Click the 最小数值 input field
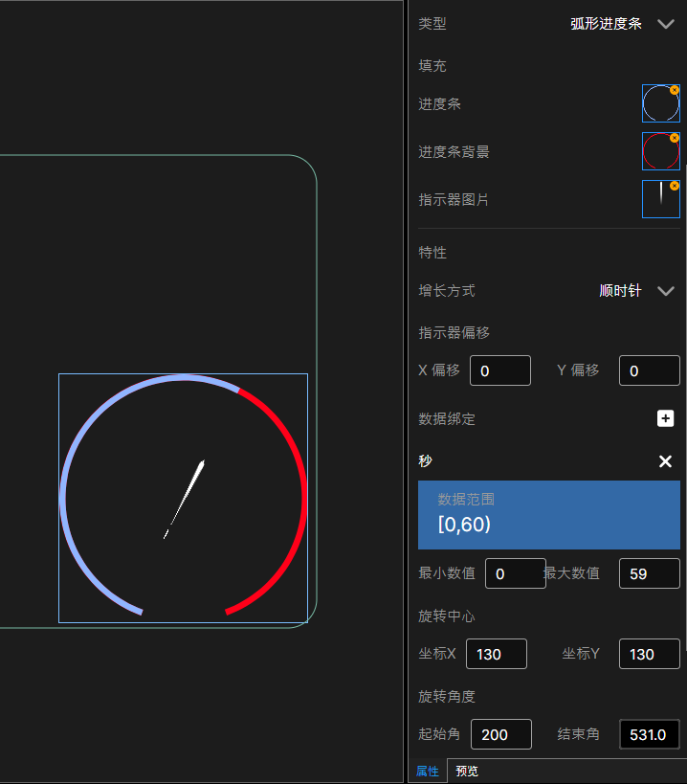The height and width of the screenshot is (784, 687). pos(515,573)
